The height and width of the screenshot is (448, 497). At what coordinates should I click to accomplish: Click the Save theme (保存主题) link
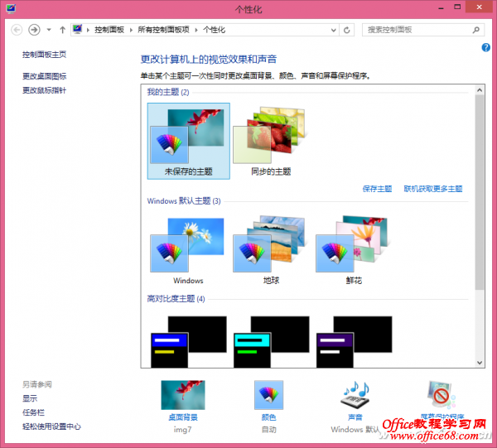[x=377, y=189]
